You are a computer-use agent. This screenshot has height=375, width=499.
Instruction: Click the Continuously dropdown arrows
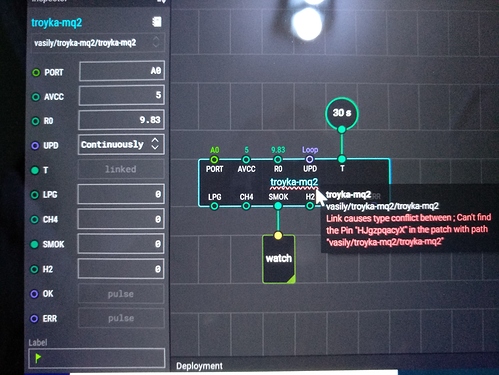pos(155,144)
